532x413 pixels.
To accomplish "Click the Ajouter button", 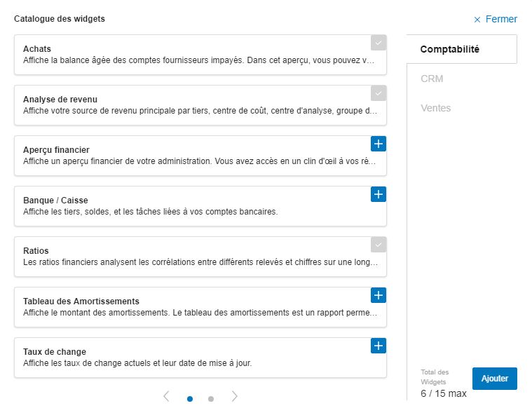I will (495, 379).
